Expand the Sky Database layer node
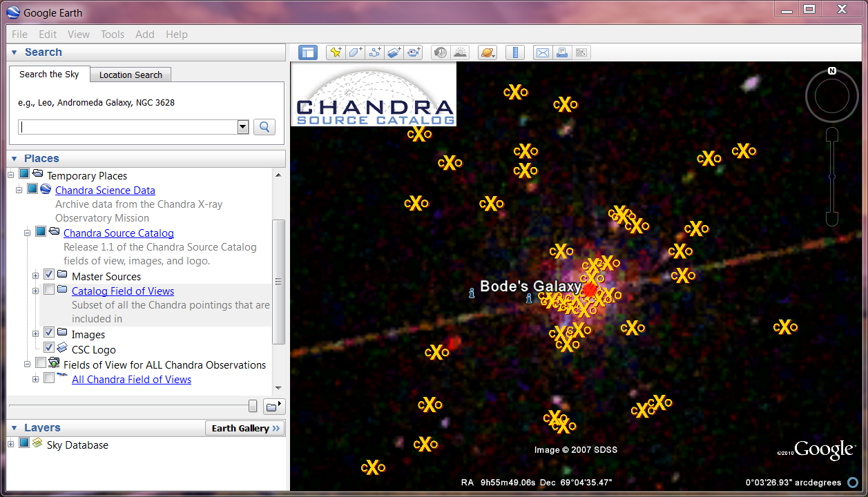Viewport: 868px width, 497px height. click(x=11, y=444)
